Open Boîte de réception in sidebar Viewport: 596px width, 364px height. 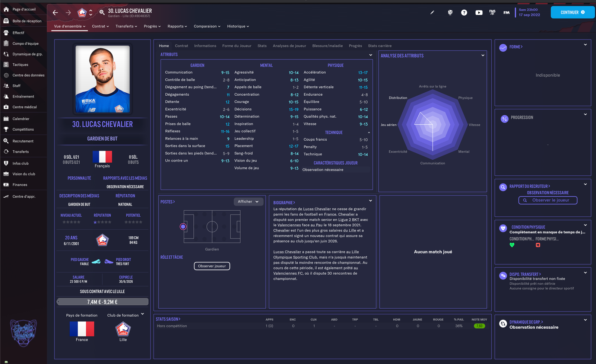coord(27,21)
